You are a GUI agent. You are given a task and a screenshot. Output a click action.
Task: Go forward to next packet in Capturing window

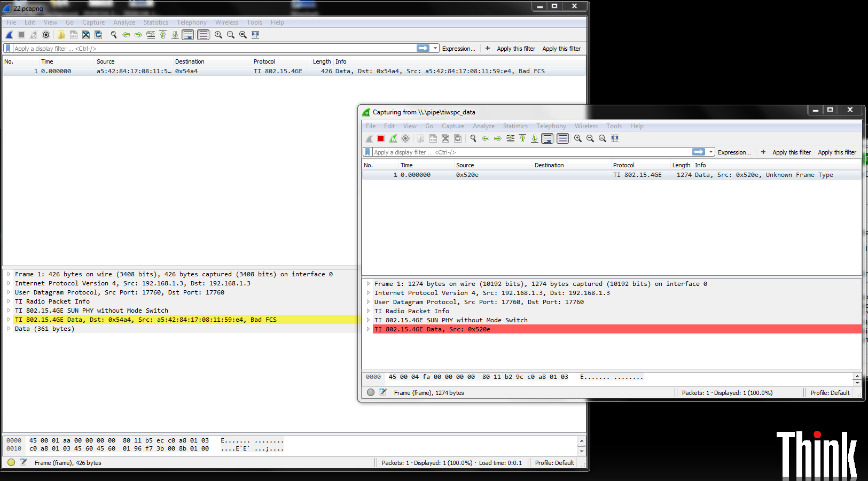click(498, 138)
